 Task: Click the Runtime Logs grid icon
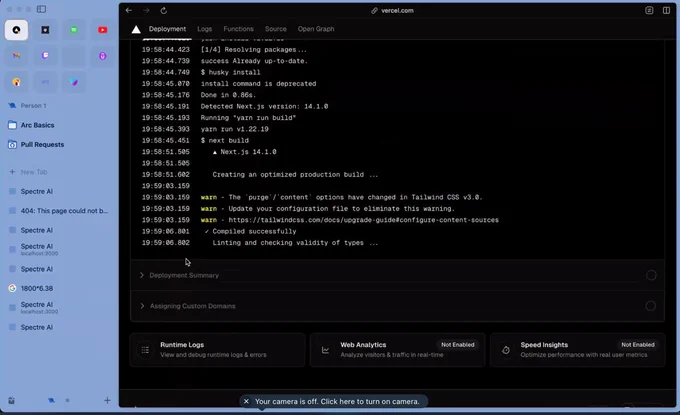point(145,350)
